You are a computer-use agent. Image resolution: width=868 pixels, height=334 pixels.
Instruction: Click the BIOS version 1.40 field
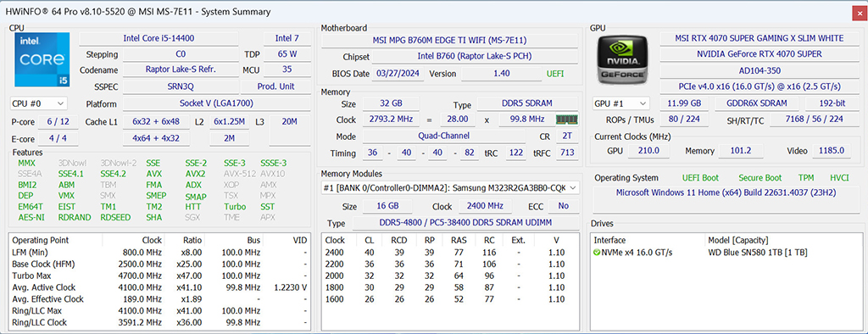pyautogui.click(x=501, y=74)
